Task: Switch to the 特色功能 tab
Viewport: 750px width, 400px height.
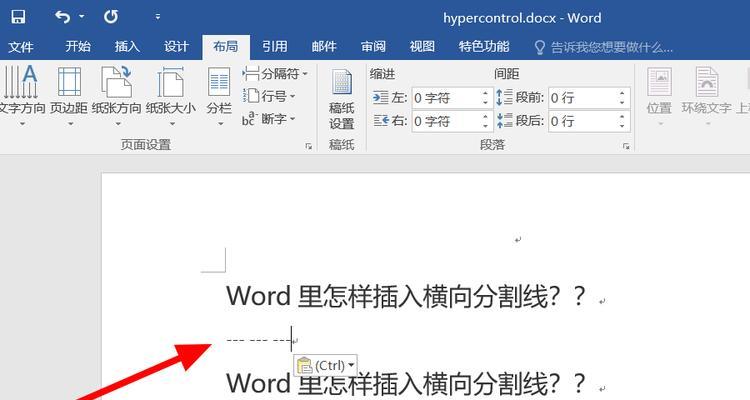Action: click(x=484, y=46)
